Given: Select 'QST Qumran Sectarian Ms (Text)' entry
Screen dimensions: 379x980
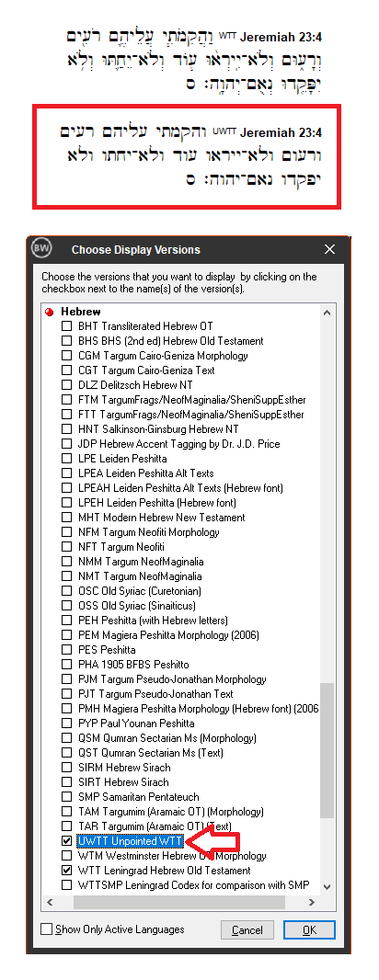Looking at the screenshot, I should coord(151,753).
